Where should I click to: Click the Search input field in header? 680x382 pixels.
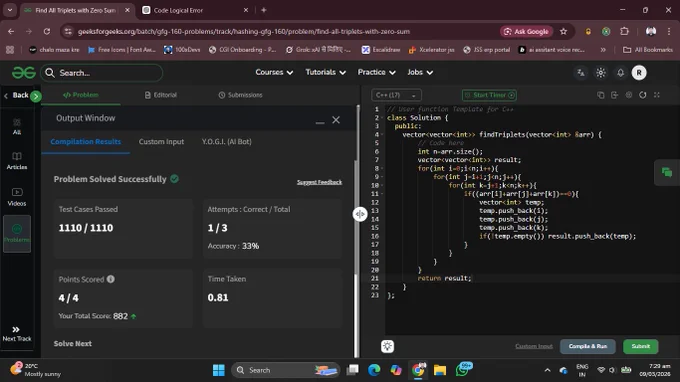point(102,73)
